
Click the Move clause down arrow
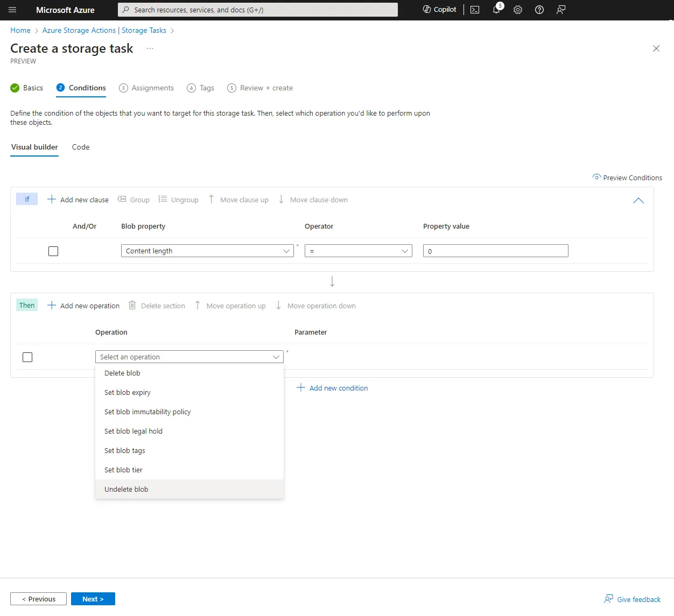coord(281,199)
